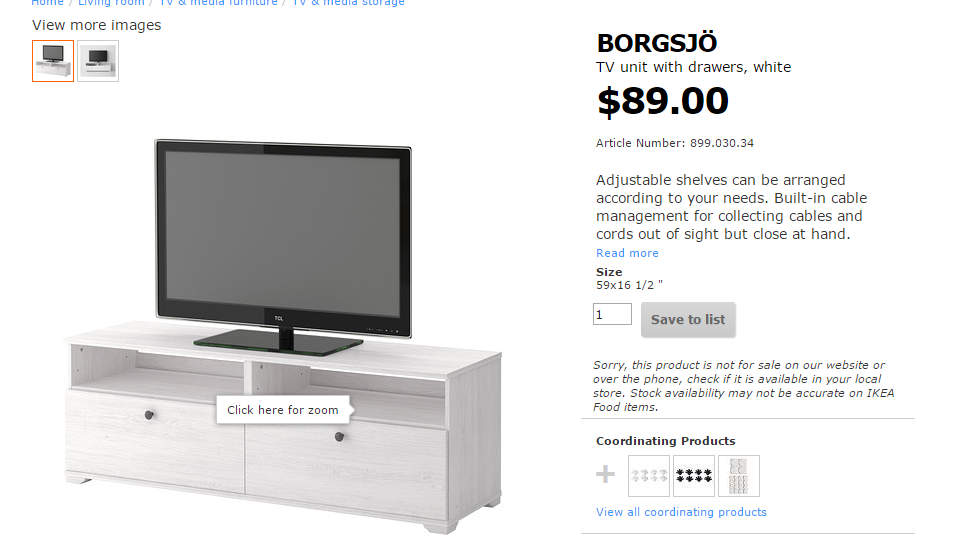Image resolution: width=961 pixels, height=543 pixels.
Task: Click the BORGSJÖ product title
Action: tap(656, 43)
